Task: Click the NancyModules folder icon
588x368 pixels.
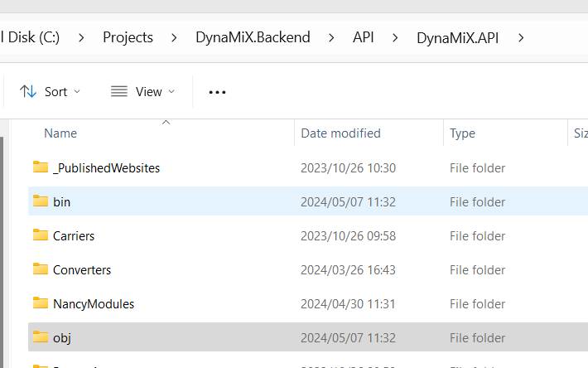Action: click(x=41, y=303)
